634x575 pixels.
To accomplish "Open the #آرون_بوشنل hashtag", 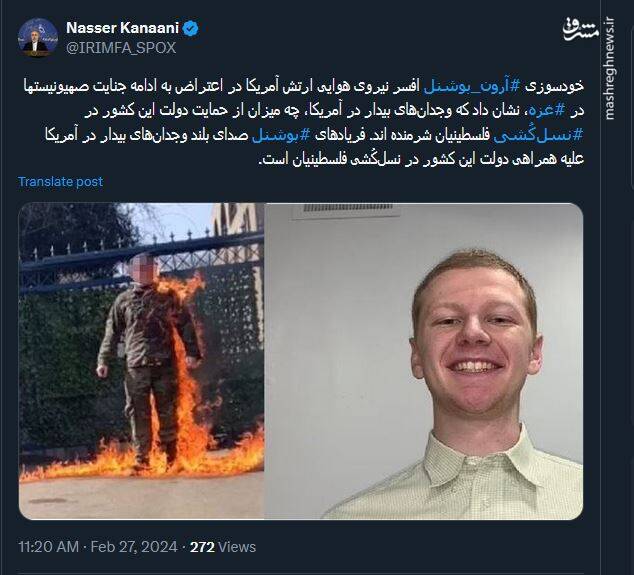I will tap(471, 87).
